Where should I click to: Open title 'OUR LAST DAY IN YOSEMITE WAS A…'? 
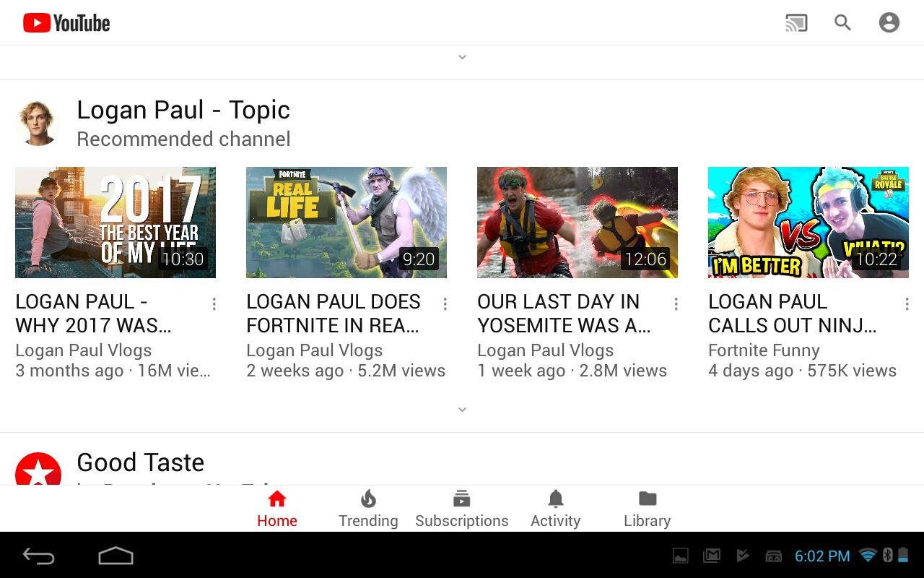click(565, 314)
